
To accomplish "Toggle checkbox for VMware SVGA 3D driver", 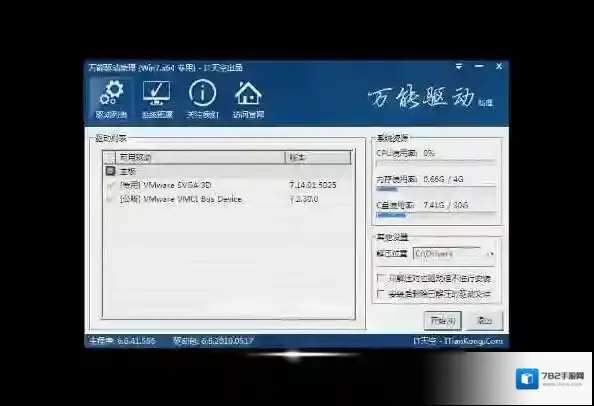I will coord(111,186).
